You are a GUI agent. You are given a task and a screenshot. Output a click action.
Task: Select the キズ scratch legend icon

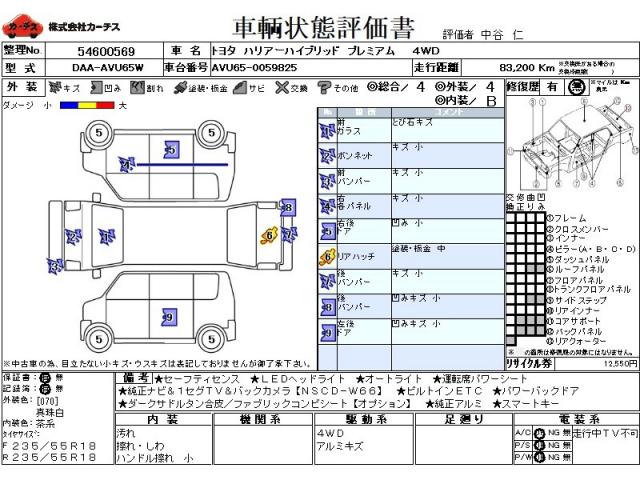[x=55, y=87]
